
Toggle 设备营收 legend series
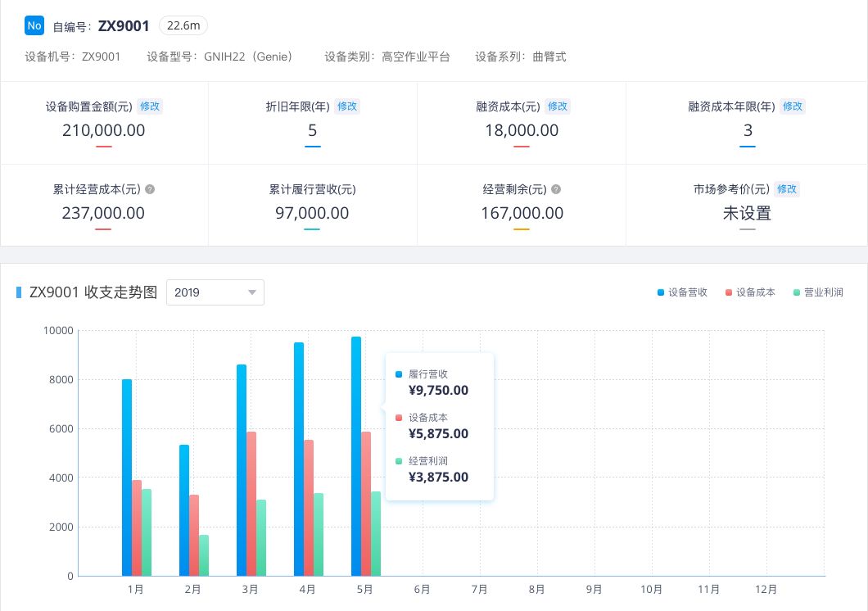tap(682, 292)
